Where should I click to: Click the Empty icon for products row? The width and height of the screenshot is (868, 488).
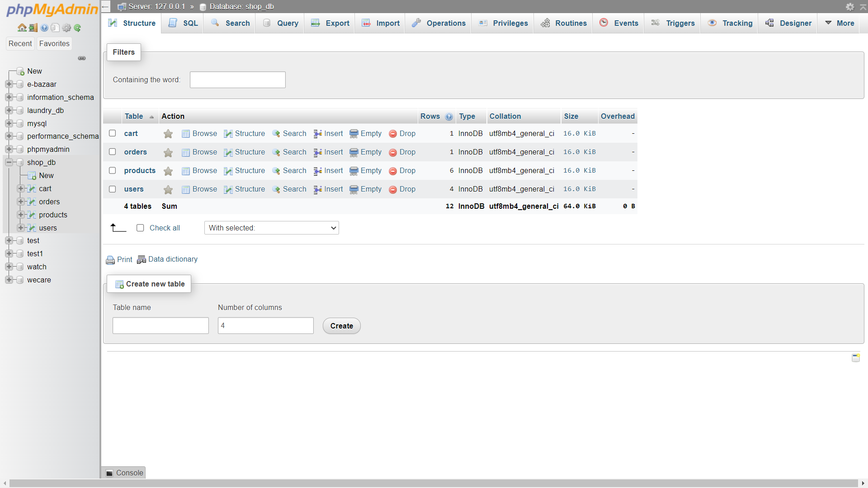tap(354, 171)
